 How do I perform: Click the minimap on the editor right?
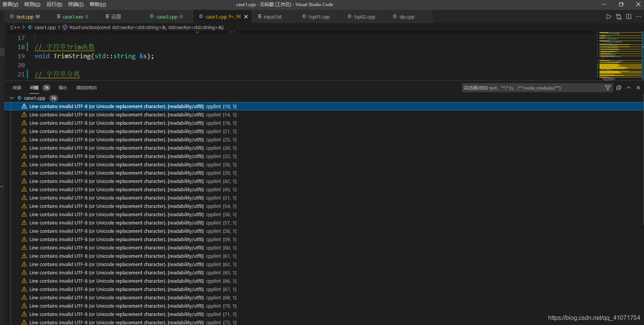(x=620, y=56)
